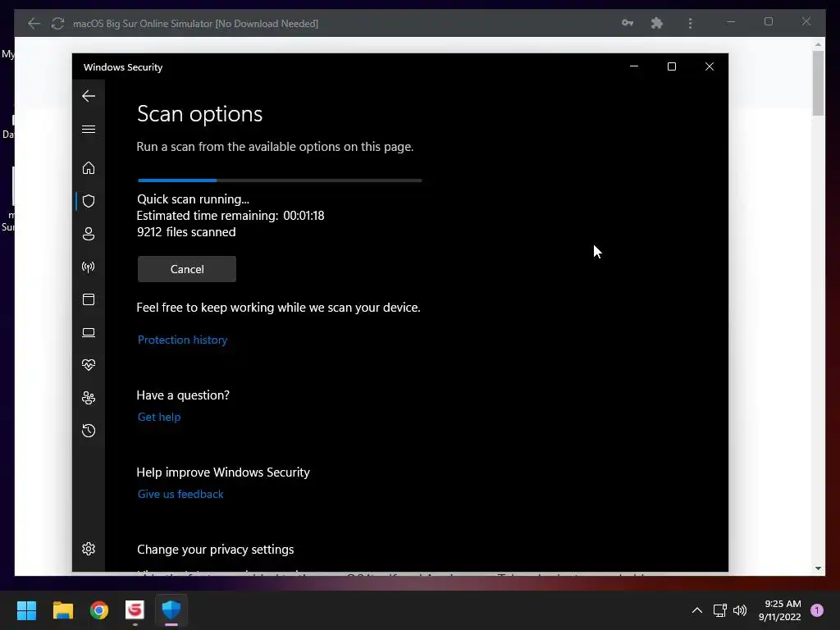The width and height of the screenshot is (840, 630).
Task: Open File Explorer from the taskbar
Action: tap(62, 610)
